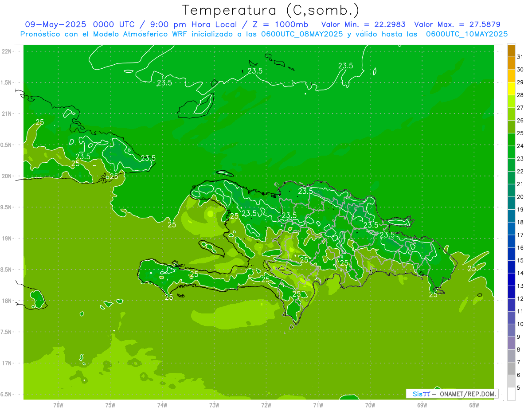Click the legend scale number 31
532x411 pixels.
(x=520, y=57)
